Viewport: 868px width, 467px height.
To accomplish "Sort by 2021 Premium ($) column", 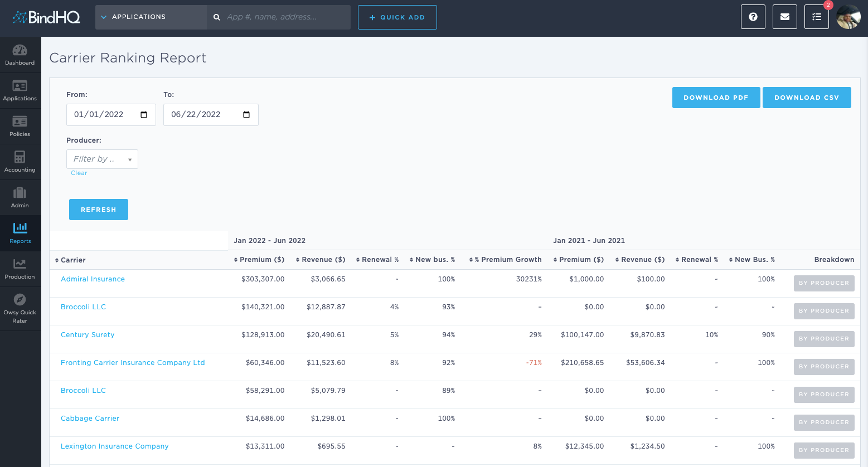I will 579,260.
